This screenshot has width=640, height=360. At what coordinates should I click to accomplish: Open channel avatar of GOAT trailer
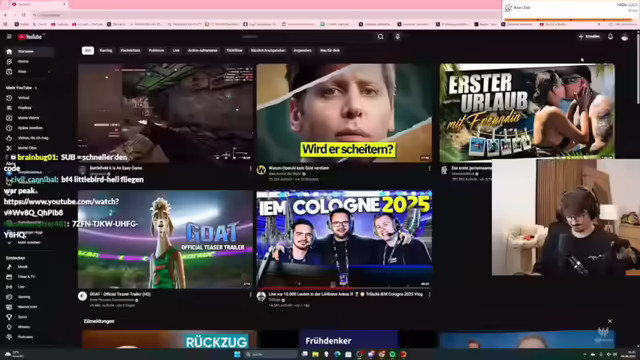click(x=82, y=296)
